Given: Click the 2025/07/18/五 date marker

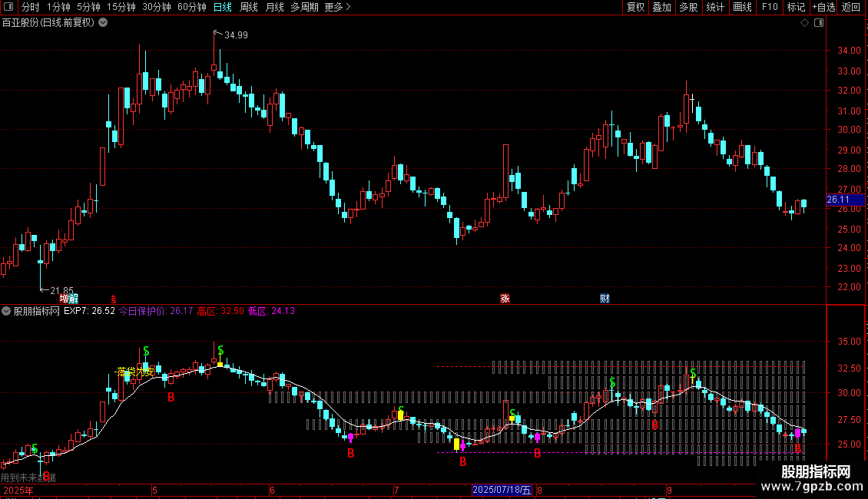Looking at the screenshot, I should click(x=502, y=490).
